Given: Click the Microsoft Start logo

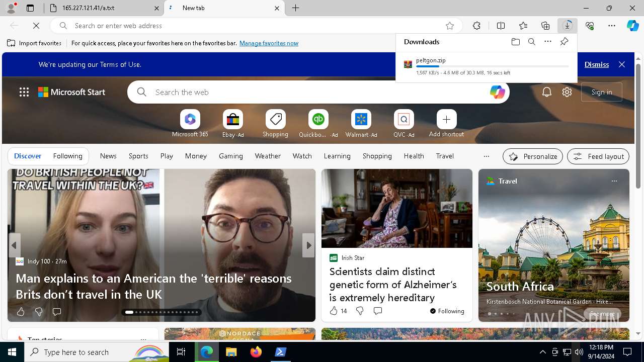Looking at the screenshot, I should tap(71, 92).
